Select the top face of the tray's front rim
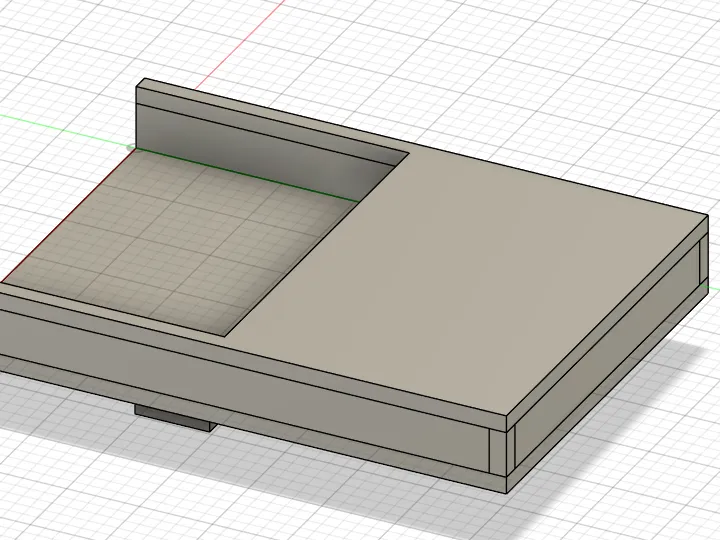Image resolution: width=720 pixels, height=540 pixels. click(115, 310)
